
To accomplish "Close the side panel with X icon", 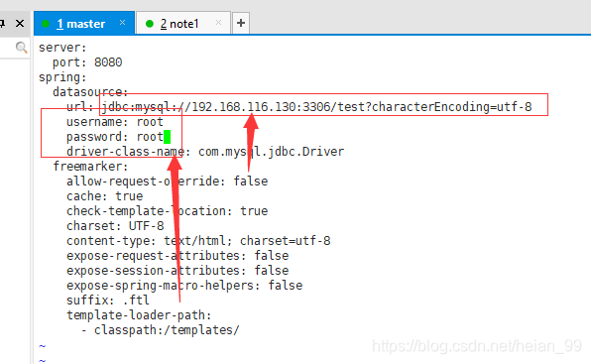I will pos(20,24).
